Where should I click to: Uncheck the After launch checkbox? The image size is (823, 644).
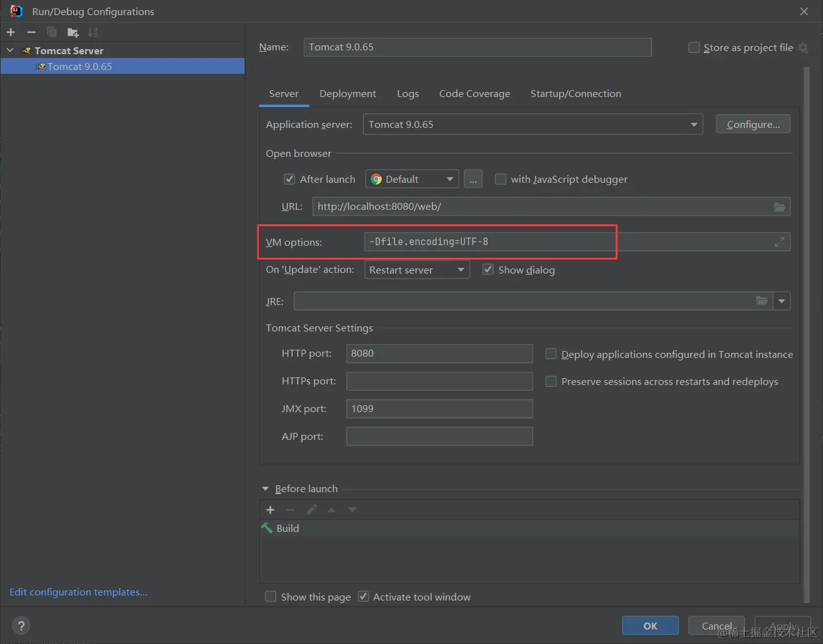pos(290,180)
